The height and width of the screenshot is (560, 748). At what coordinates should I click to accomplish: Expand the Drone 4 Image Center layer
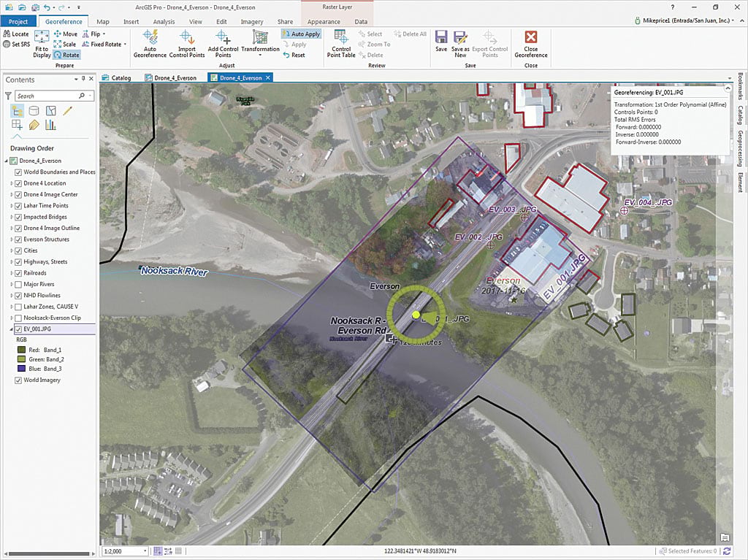pyautogui.click(x=12, y=195)
